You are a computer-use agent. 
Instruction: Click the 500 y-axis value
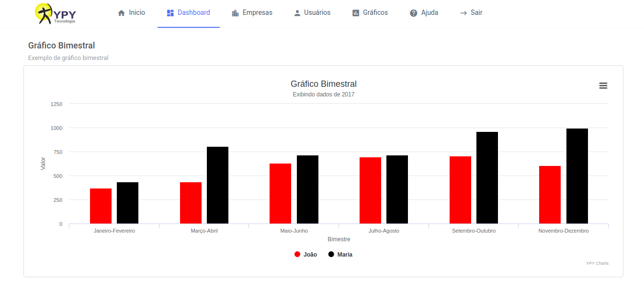pyautogui.click(x=58, y=176)
